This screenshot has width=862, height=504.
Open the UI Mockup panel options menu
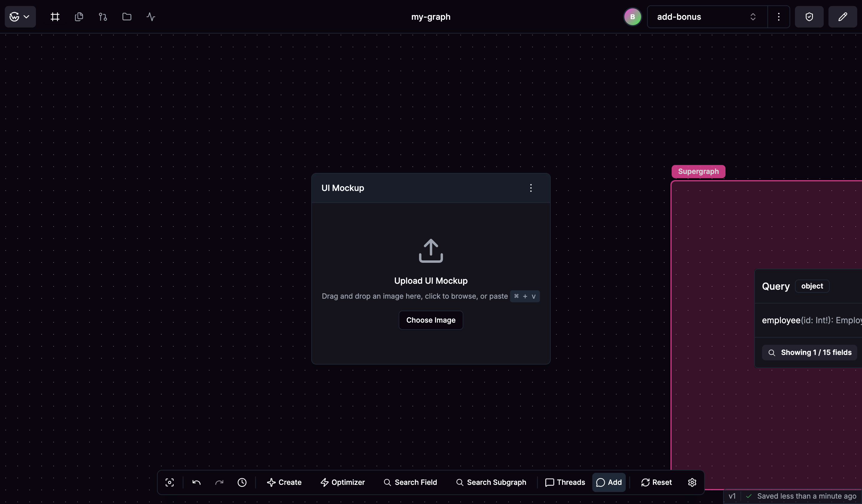click(x=531, y=188)
